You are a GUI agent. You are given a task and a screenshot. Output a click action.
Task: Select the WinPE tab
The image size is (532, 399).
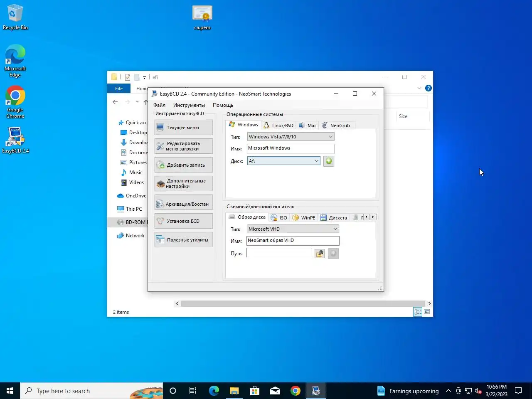pos(304,218)
